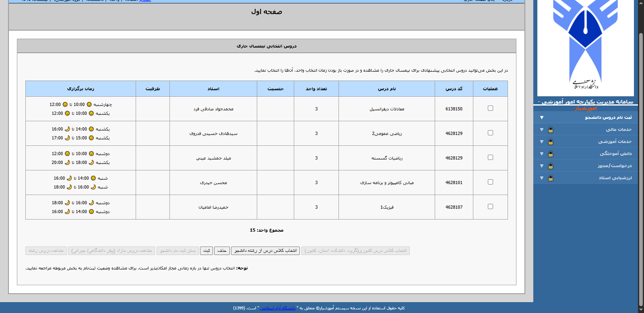This screenshot has height=313, width=644.
Task: Click the lock icon beside ارزشیابی استاد
Action: (551, 178)
